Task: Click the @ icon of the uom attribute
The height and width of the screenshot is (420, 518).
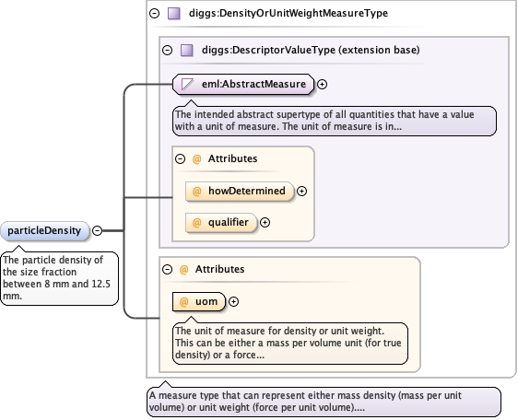Action: click(184, 301)
